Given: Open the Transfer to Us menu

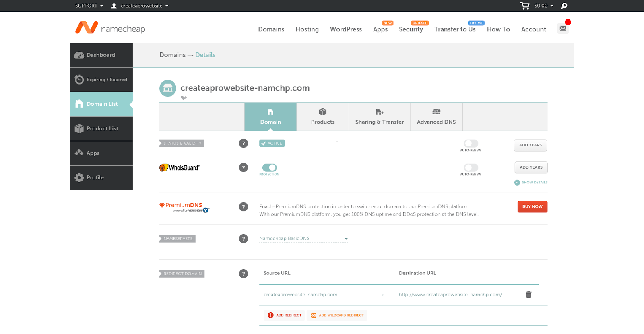Looking at the screenshot, I should pos(455,29).
